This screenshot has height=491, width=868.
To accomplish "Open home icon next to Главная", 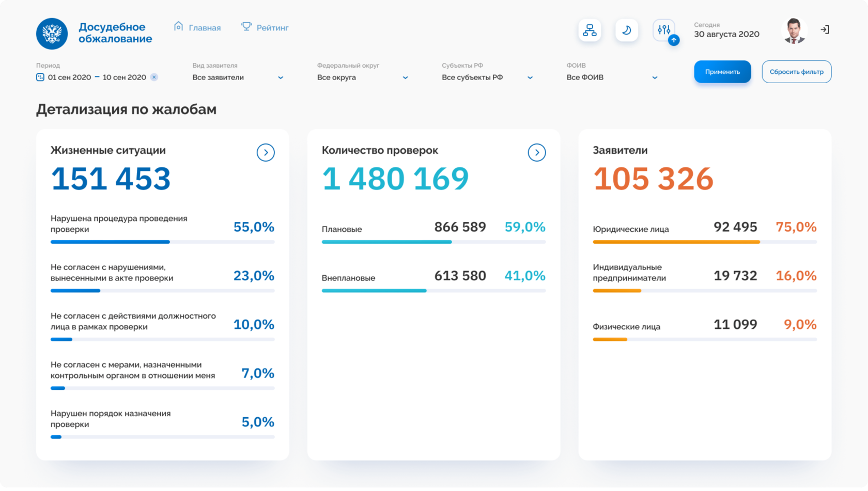I will (178, 26).
